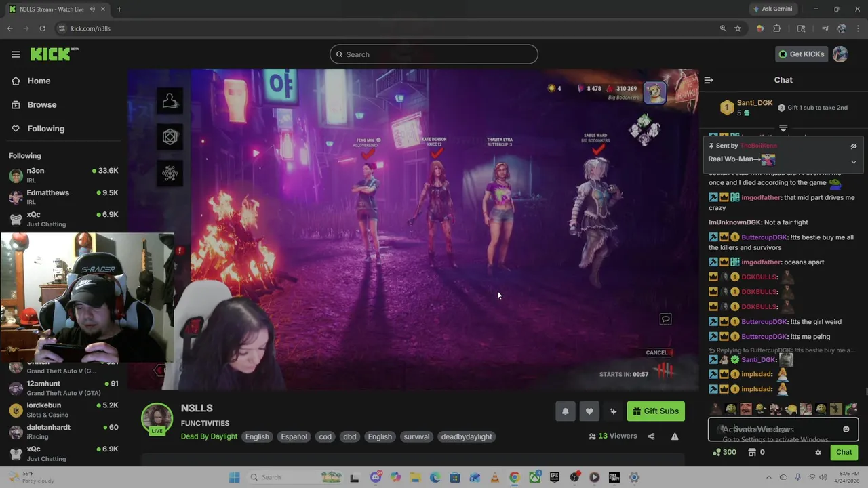
Task: Open File Explorer from the taskbar
Action: coord(415,477)
